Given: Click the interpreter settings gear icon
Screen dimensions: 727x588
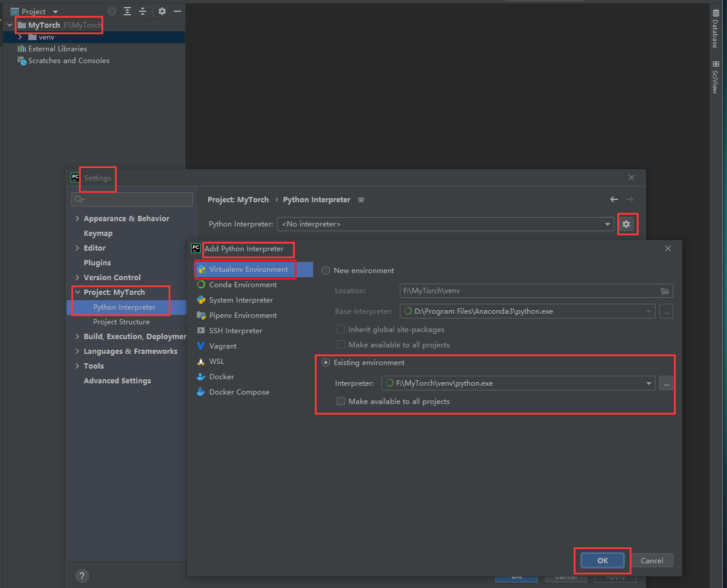Looking at the screenshot, I should click(626, 224).
